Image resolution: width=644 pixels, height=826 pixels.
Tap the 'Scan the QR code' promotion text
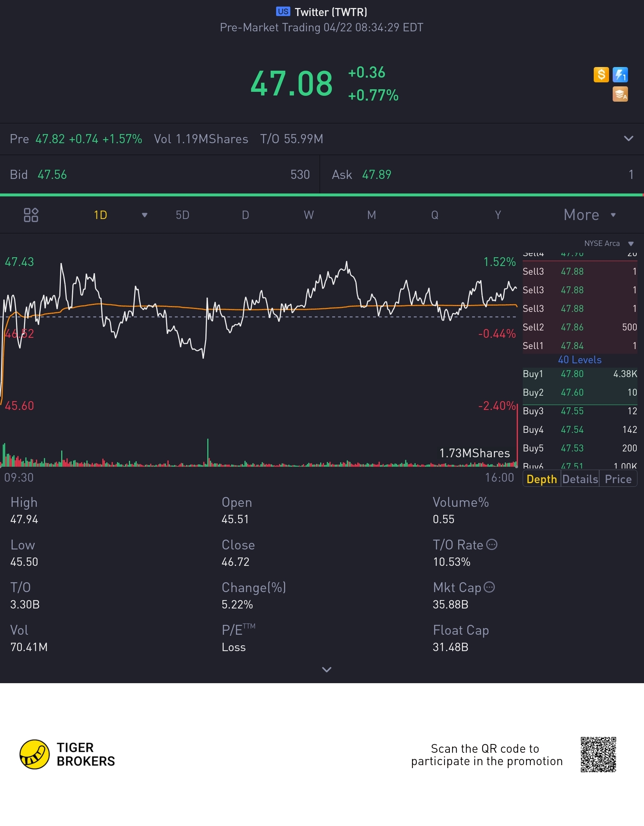(x=487, y=755)
